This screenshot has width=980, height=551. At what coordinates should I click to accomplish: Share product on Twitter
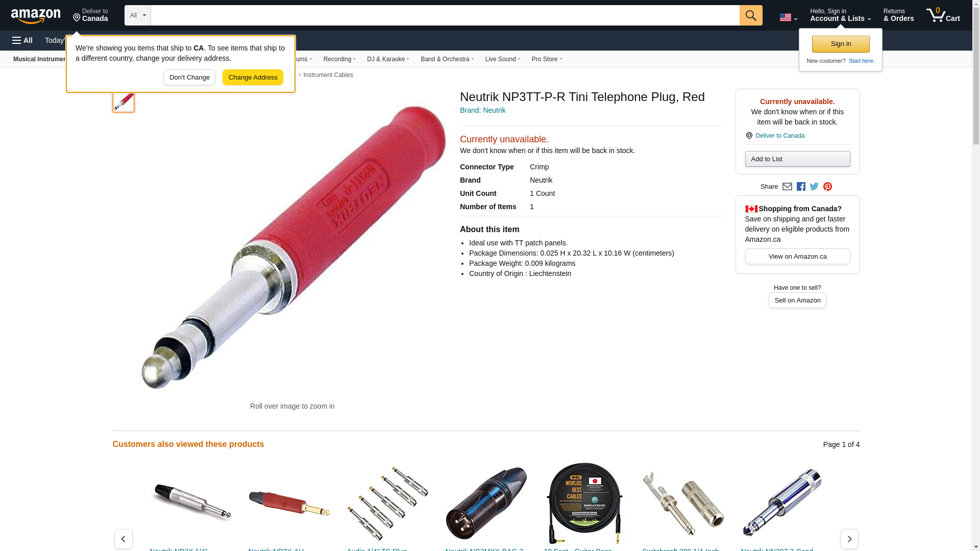click(x=814, y=187)
